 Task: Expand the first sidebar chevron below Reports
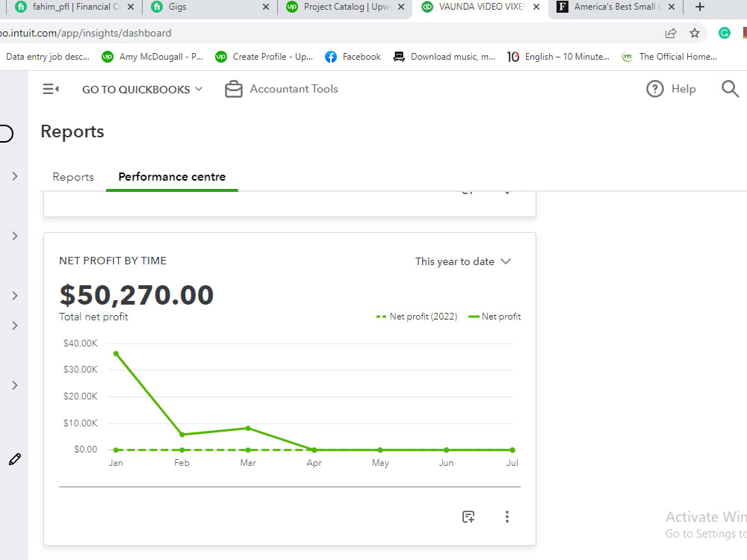(x=15, y=177)
